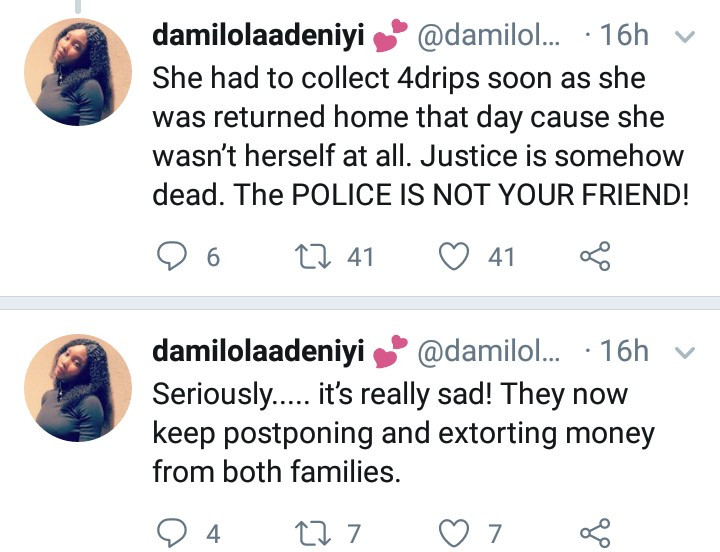This screenshot has height=552, width=720.
Task: Reply to the "4drips" tweet
Action: tap(172, 257)
